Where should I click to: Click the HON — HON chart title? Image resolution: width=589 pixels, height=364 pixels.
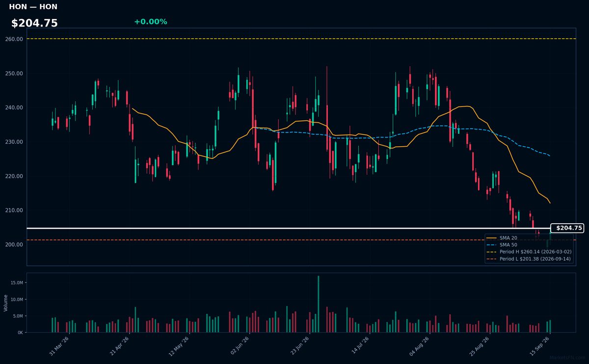33,7
